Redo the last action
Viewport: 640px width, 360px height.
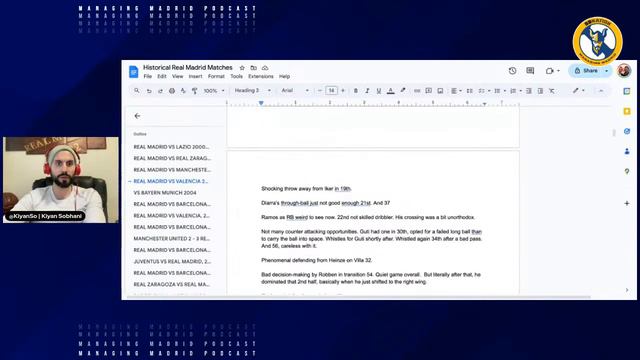160,91
